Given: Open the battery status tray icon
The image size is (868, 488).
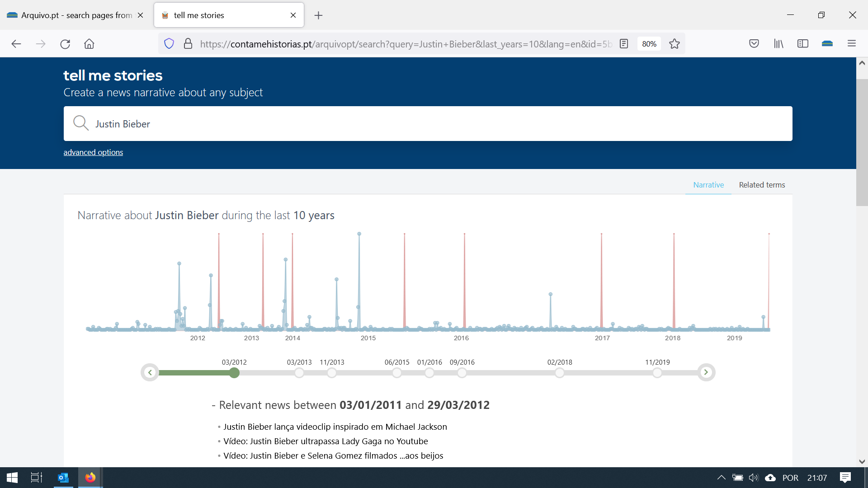Looking at the screenshot, I should [x=738, y=478].
